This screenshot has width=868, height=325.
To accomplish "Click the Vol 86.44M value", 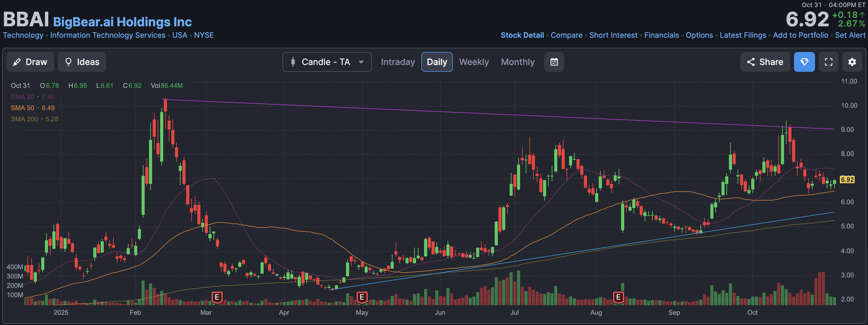I will (x=167, y=86).
